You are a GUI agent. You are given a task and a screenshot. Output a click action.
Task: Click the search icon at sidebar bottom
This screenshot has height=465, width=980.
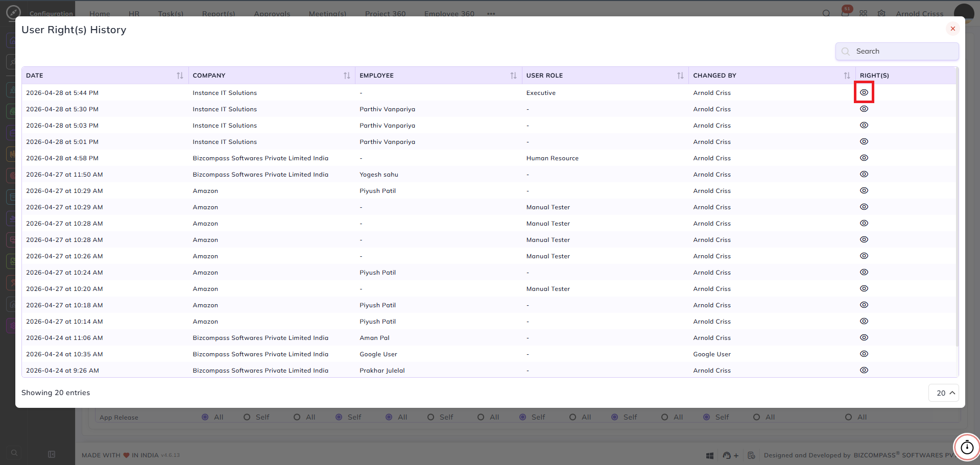(x=14, y=453)
